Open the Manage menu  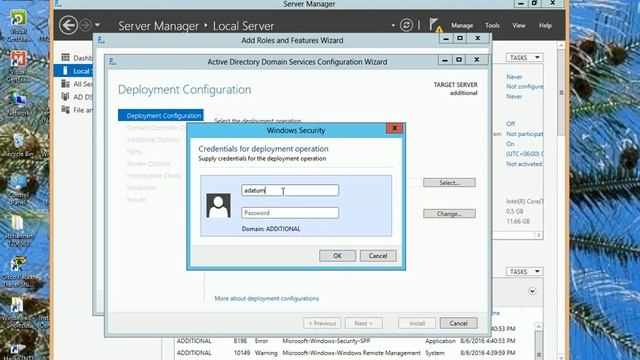pyautogui.click(x=462, y=25)
